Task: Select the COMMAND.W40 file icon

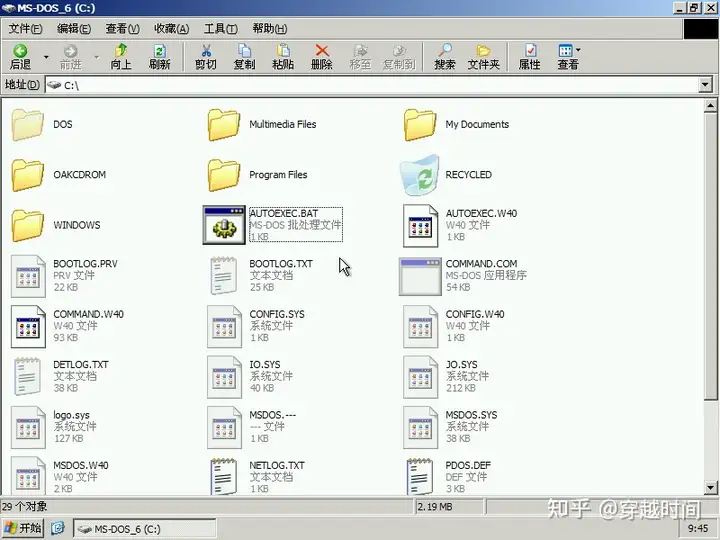Action: pos(28,326)
